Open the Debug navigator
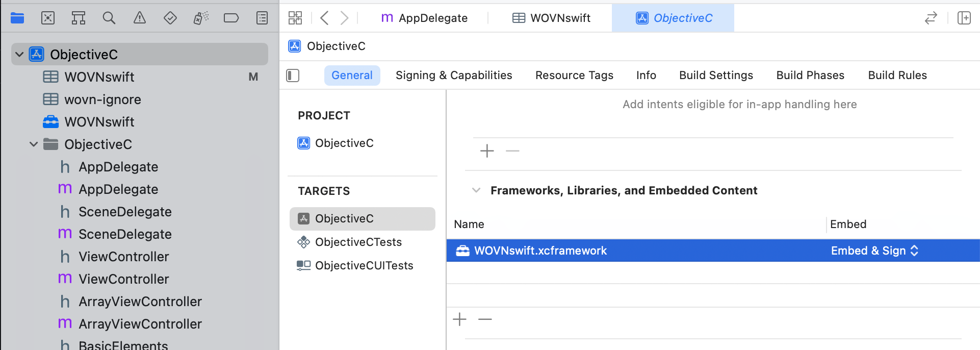The image size is (980, 350). tap(201, 18)
